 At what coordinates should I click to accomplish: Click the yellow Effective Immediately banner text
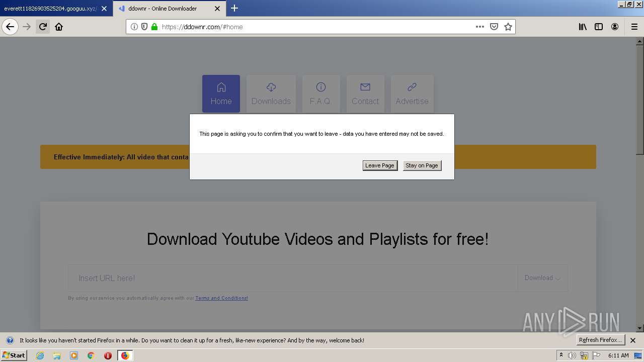(x=121, y=157)
